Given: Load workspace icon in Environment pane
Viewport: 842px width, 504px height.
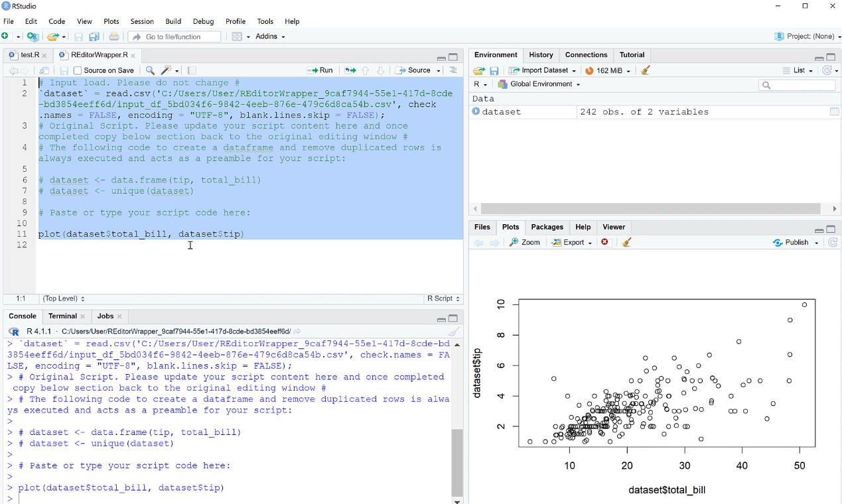Looking at the screenshot, I should (478, 70).
